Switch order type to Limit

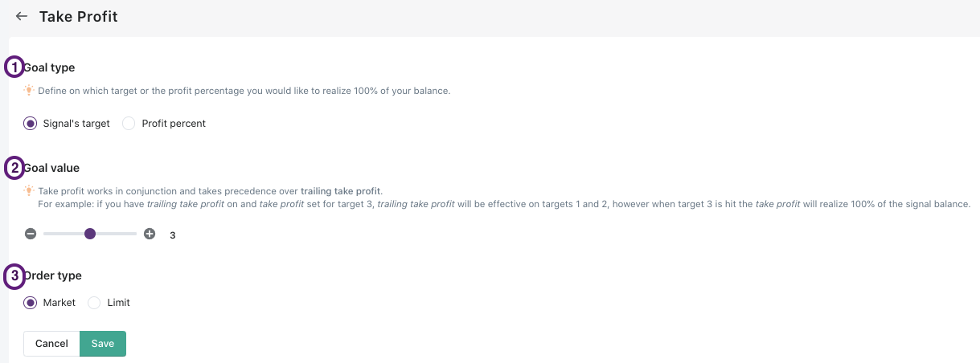coord(94,303)
